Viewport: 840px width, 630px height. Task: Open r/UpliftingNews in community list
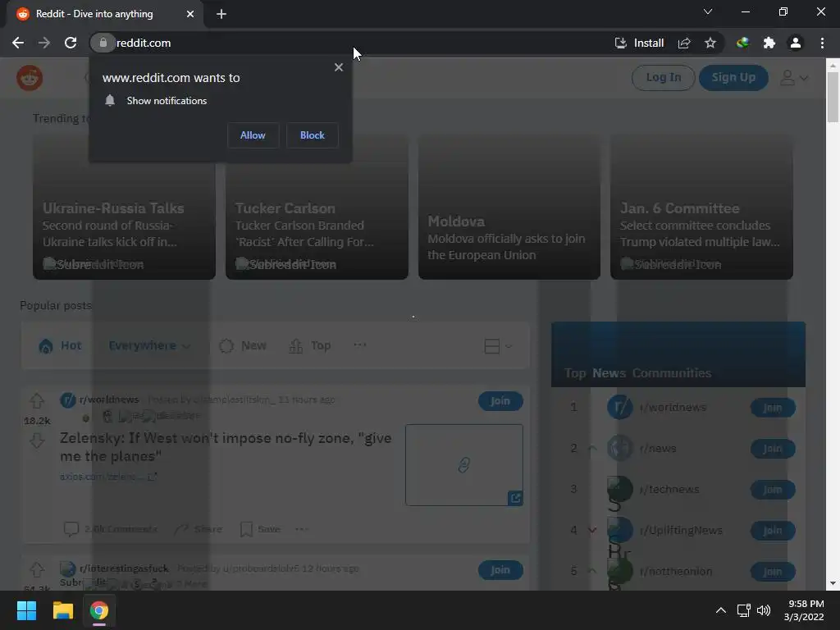pos(681,531)
